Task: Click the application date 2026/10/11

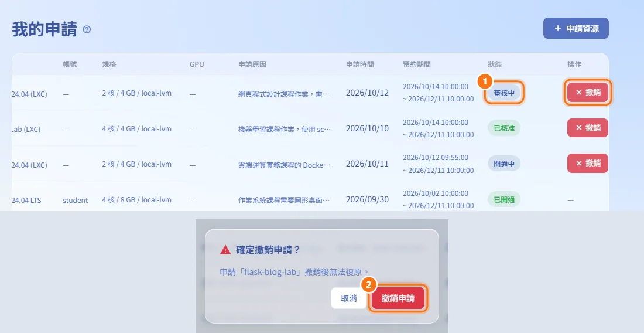Action: [x=367, y=164]
